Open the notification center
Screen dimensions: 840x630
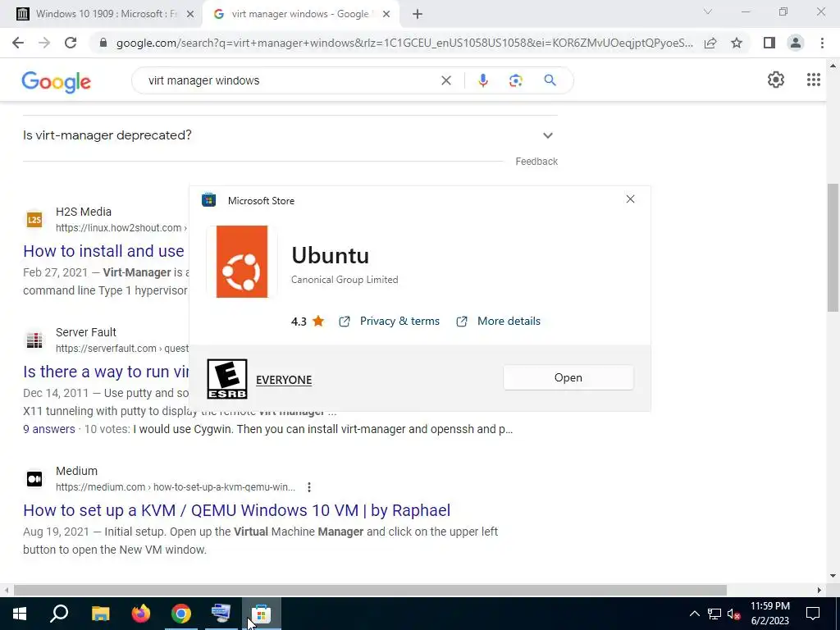coord(813,614)
